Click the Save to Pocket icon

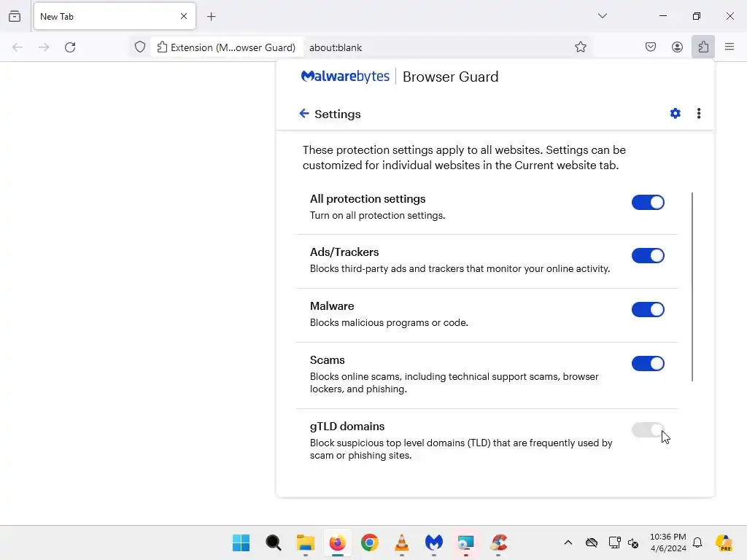[650, 47]
